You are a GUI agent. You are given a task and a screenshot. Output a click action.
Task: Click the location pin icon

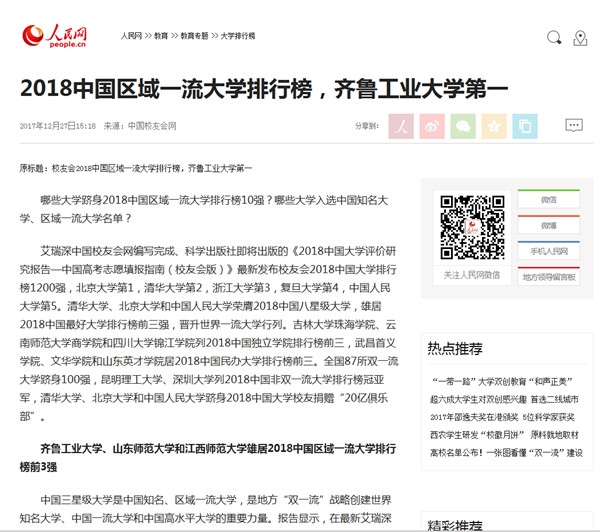(x=580, y=38)
